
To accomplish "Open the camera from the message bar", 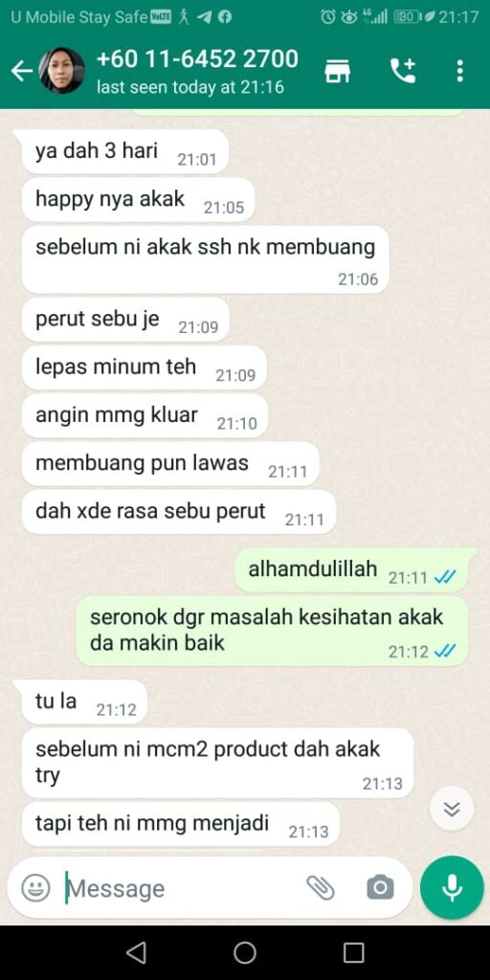I will pos(380,887).
